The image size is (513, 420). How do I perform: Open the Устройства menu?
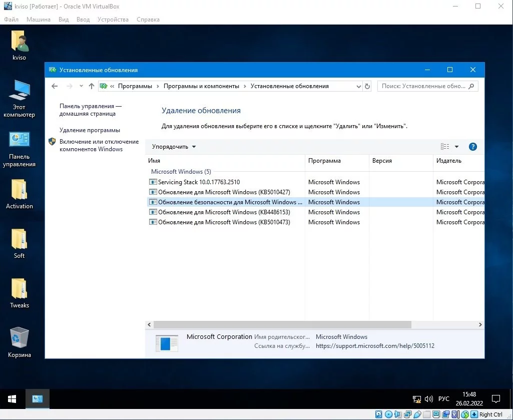click(x=113, y=20)
